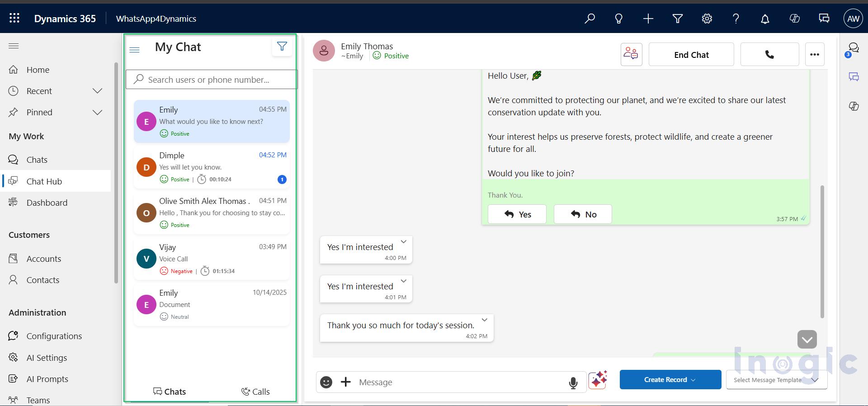Open the Copilot icon in top bar
Screen dimensions: 868x406
tap(794, 19)
